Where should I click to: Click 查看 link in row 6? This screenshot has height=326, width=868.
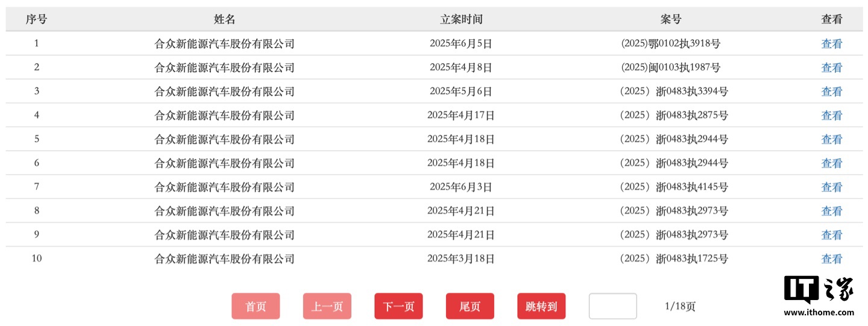(831, 163)
